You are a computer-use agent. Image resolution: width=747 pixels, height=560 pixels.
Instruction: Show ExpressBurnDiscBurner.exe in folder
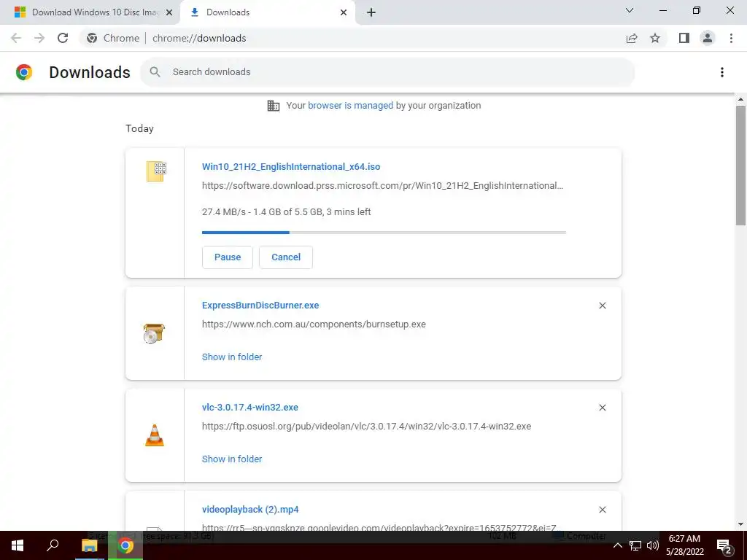[x=232, y=357]
